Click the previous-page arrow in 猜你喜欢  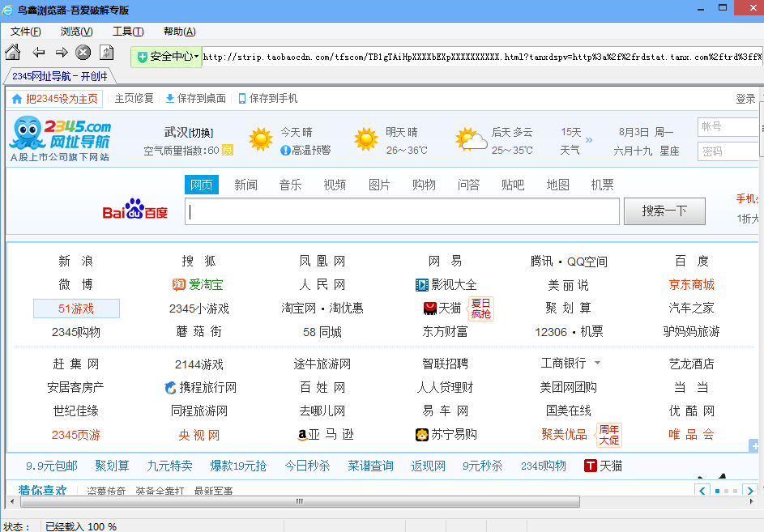(702, 490)
